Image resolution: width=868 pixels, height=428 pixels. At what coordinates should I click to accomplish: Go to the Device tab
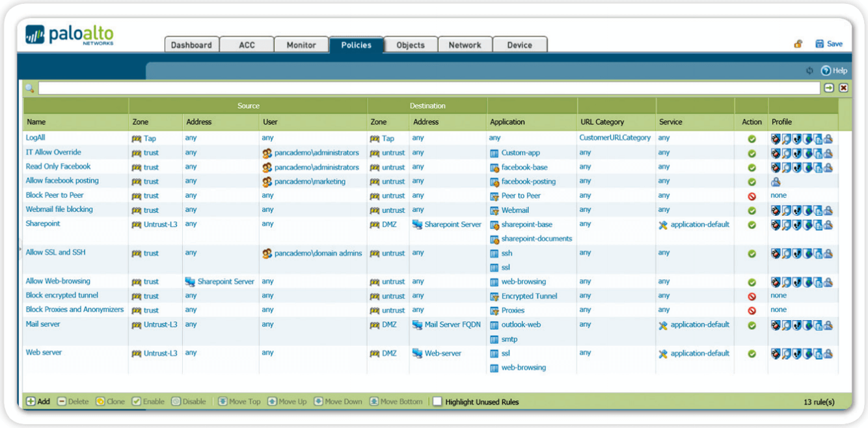tap(519, 45)
